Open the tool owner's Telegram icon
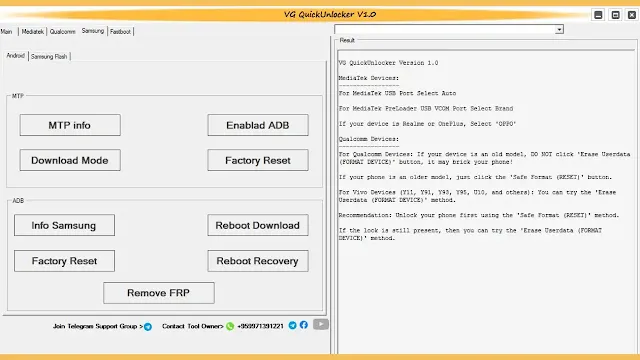The image size is (640, 360). point(292,325)
